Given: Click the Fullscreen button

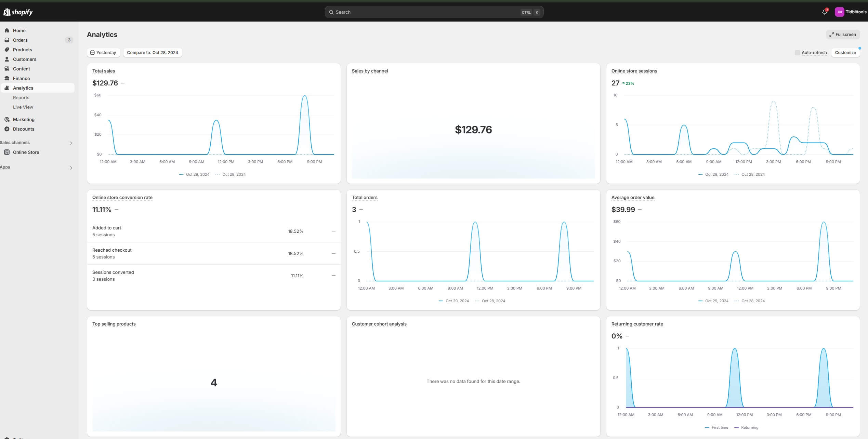Looking at the screenshot, I should (x=843, y=35).
